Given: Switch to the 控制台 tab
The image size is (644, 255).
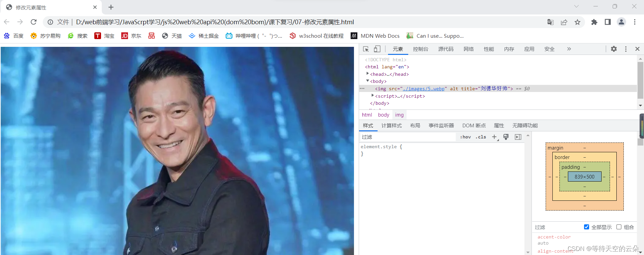Looking at the screenshot, I should [421, 49].
